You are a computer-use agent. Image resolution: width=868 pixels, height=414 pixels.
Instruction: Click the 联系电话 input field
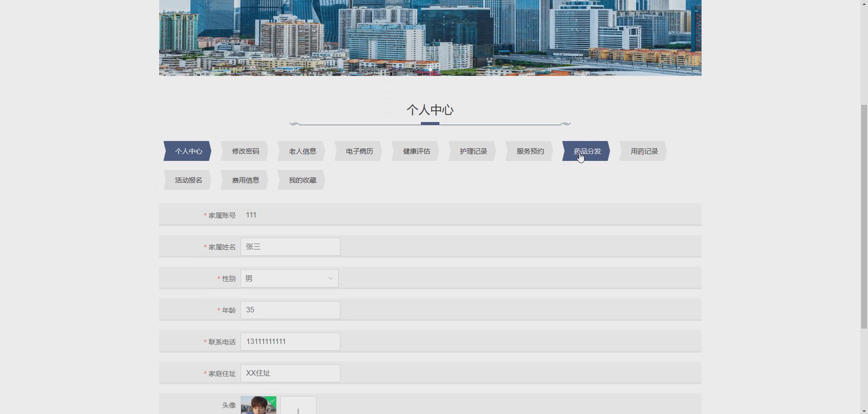(x=290, y=342)
